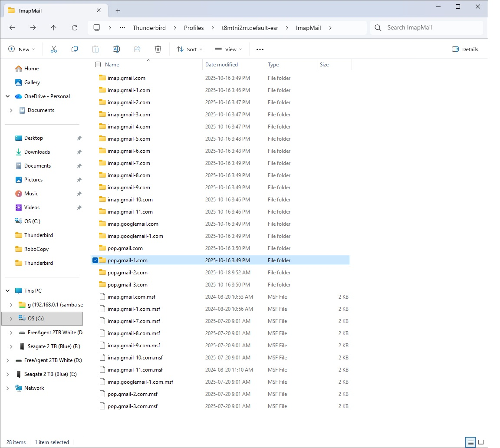Uncheck the pop.gmail-1.com folder checkbox
The width and height of the screenshot is (500, 448).
coord(95,260)
